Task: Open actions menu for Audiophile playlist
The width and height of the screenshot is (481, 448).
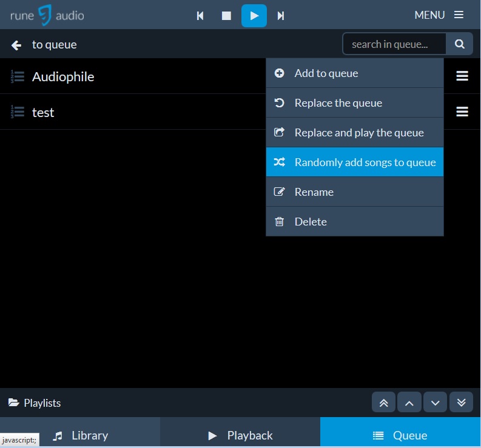Action: point(462,76)
